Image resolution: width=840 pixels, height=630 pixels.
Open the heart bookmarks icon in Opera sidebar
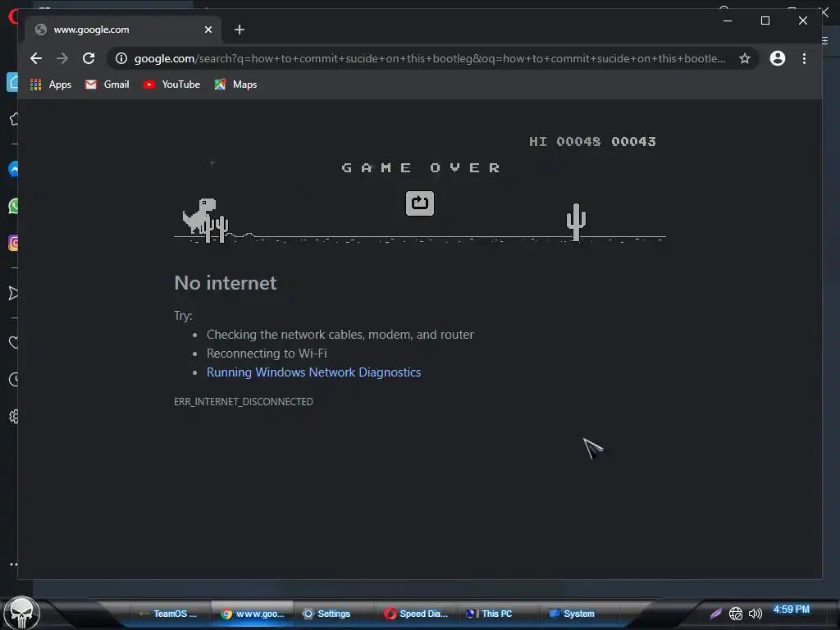pos(14,342)
